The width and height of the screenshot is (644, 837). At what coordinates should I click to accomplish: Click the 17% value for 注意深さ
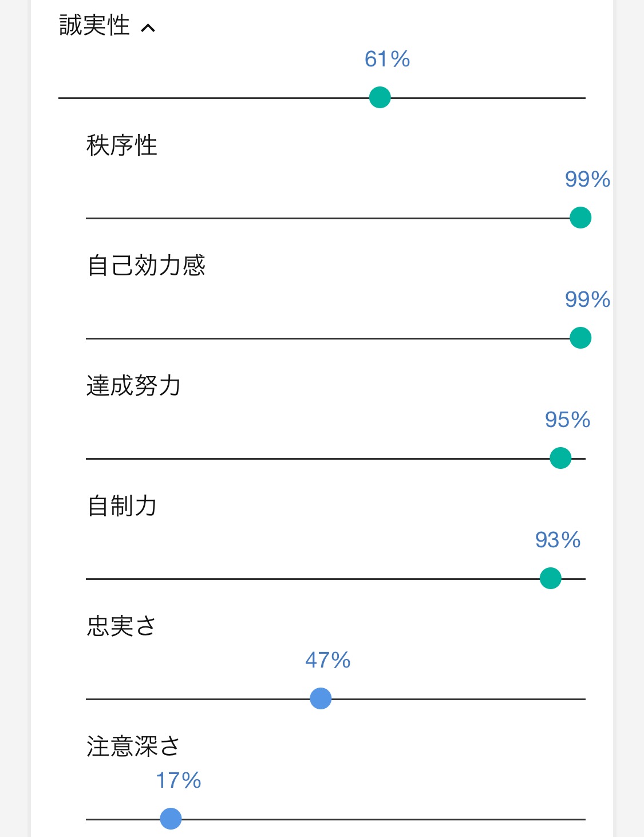(179, 780)
